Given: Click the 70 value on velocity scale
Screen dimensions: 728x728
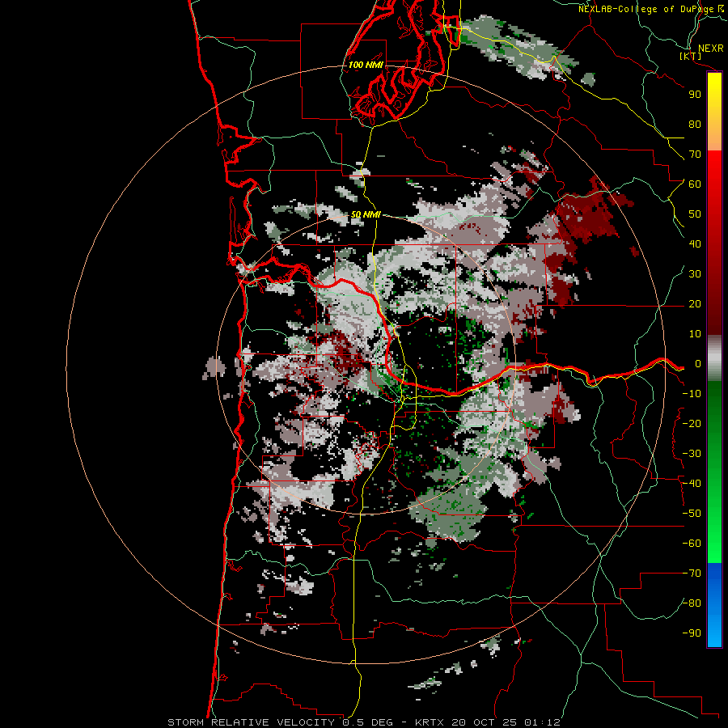Looking at the screenshot, I should (x=695, y=154).
